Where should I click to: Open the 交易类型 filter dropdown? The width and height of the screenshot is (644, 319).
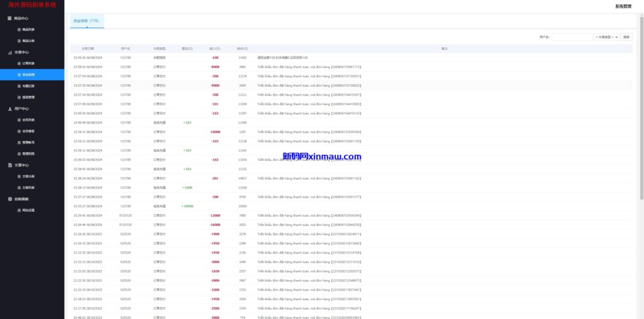(x=606, y=37)
